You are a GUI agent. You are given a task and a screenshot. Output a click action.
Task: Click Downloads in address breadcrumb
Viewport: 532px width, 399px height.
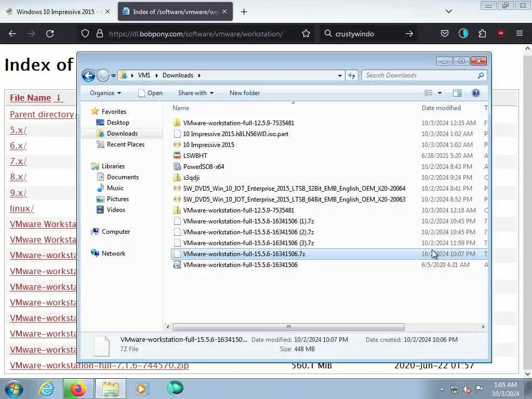pyautogui.click(x=178, y=75)
